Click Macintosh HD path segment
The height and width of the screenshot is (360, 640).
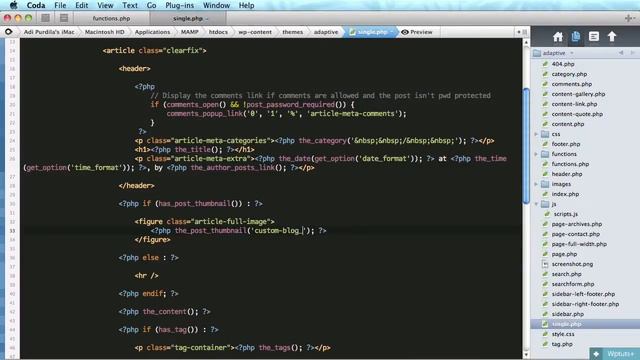click(104, 32)
